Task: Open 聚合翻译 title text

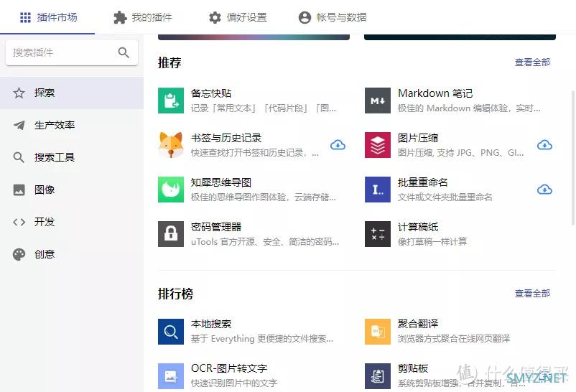Action: [x=418, y=324]
